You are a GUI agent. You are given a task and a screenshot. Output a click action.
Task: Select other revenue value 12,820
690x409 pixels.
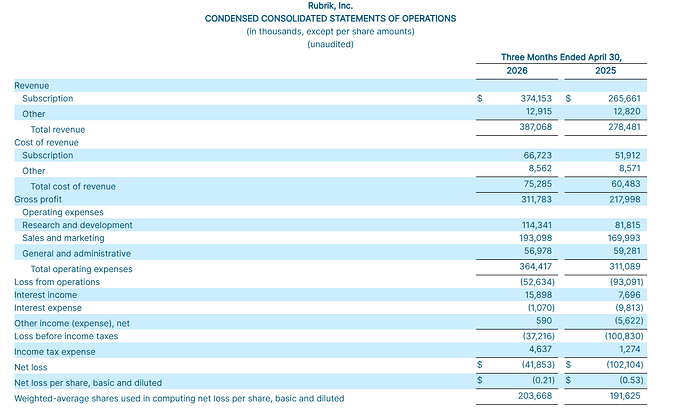pos(627,111)
